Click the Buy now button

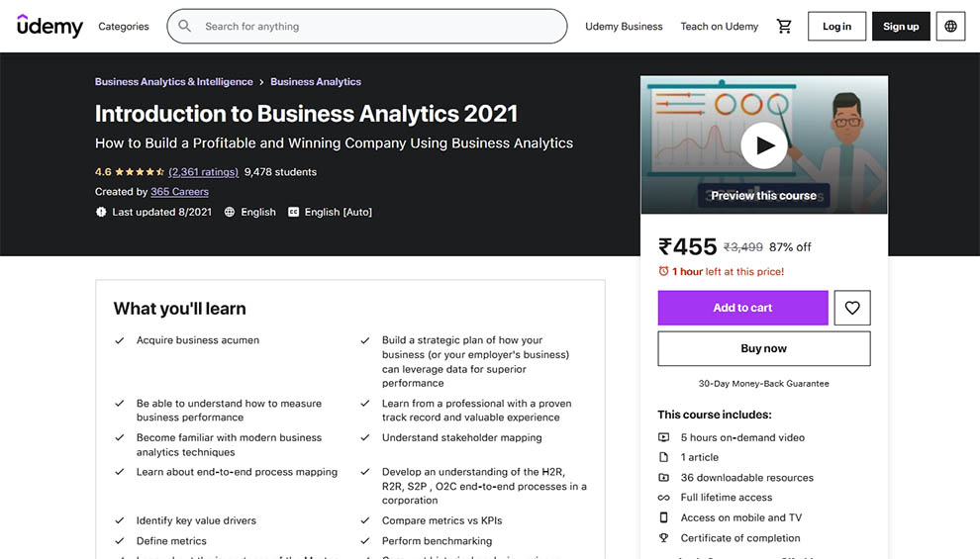pos(764,348)
